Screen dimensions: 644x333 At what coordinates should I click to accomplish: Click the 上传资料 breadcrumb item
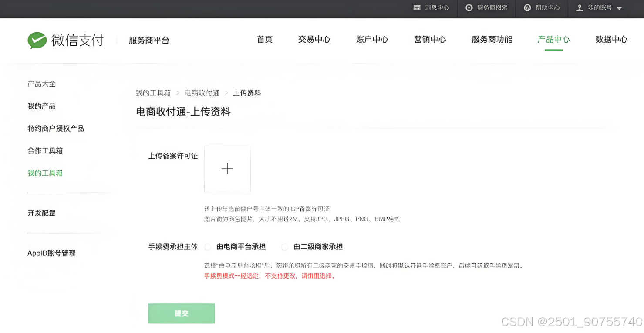point(247,93)
